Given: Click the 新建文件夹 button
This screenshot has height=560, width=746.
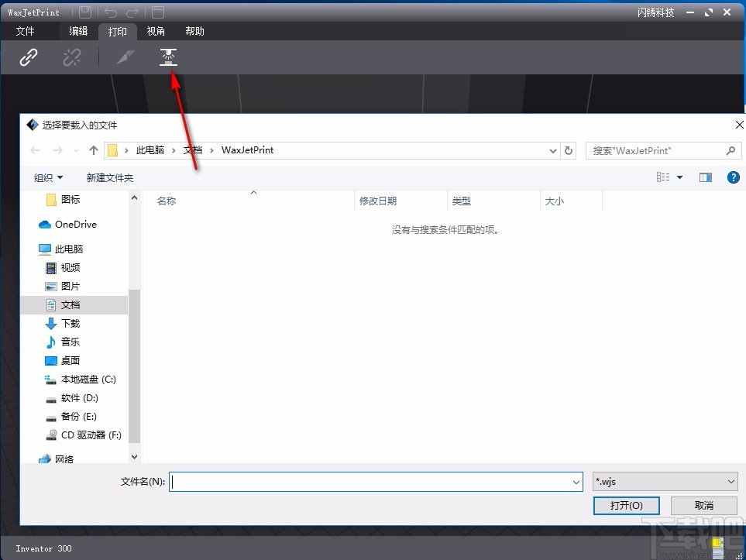Looking at the screenshot, I should coord(110,178).
